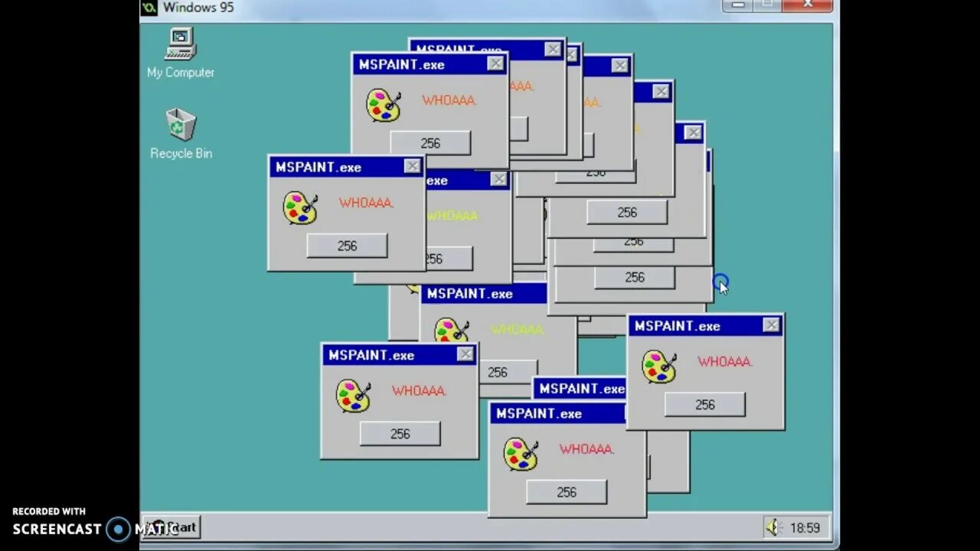Viewport: 980px width, 551px height.
Task: Select the Recycle Bin desktop icon
Action: [181, 133]
